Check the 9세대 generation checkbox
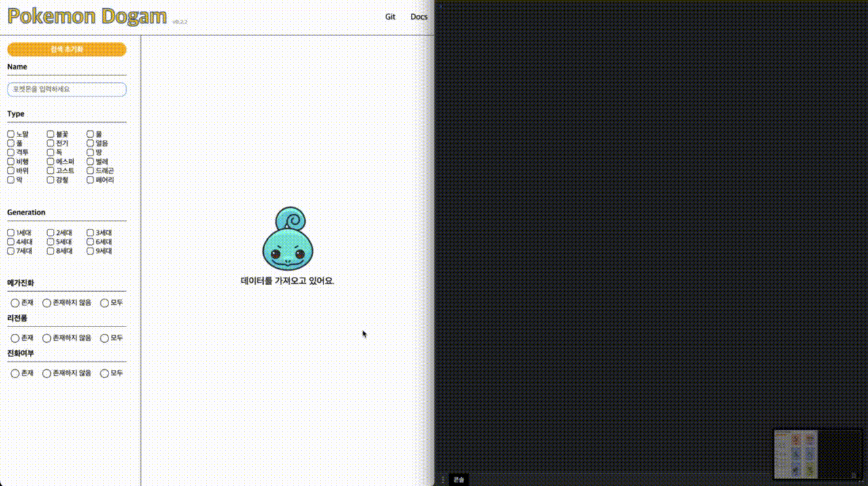This screenshot has height=486, width=868. point(90,251)
